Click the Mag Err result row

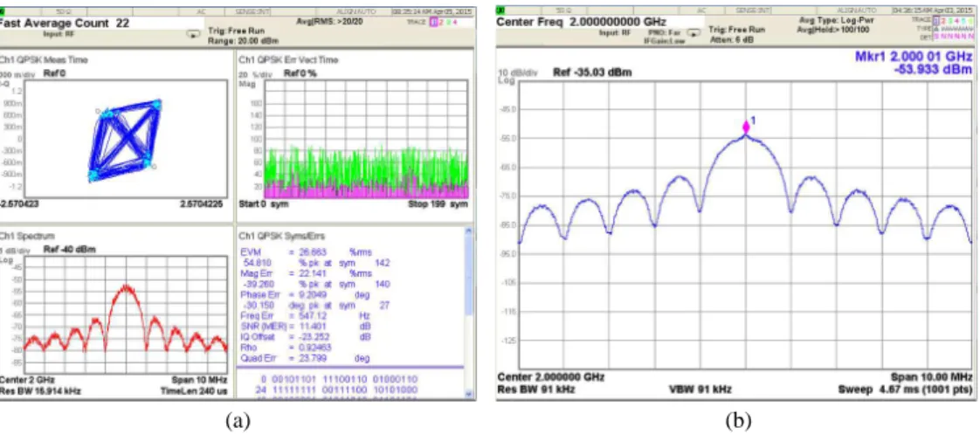point(307,273)
